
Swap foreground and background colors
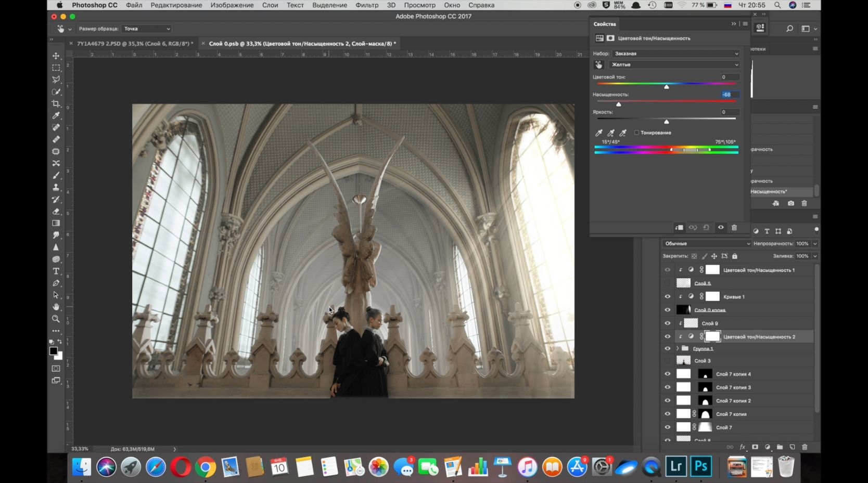60,342
